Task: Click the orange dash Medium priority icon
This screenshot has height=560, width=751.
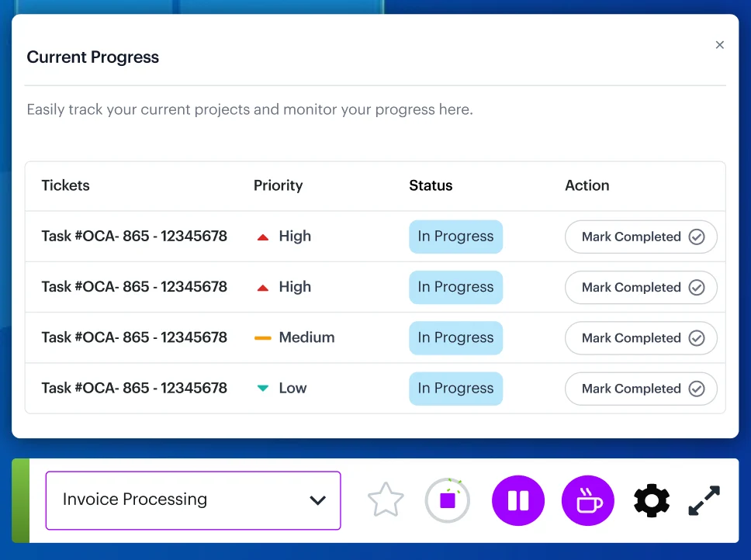Action: [x=263, y=338]
